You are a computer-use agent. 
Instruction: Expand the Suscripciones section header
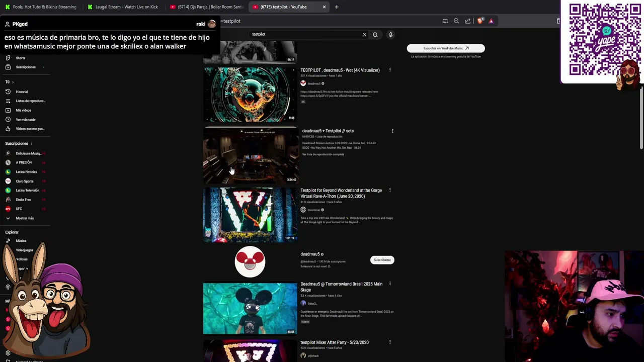[19, 143]
